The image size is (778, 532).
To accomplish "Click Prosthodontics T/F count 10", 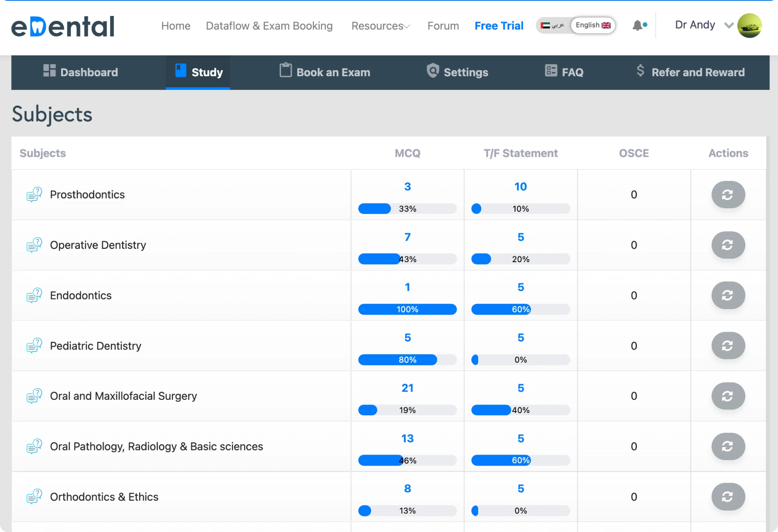I will point(520,187).
